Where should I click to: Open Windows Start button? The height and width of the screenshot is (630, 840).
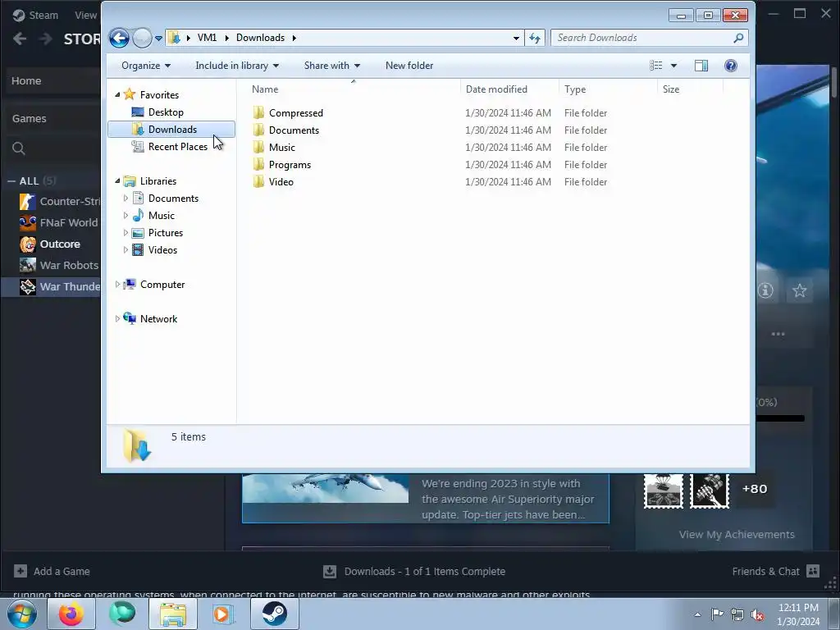(x=22, y=614)
